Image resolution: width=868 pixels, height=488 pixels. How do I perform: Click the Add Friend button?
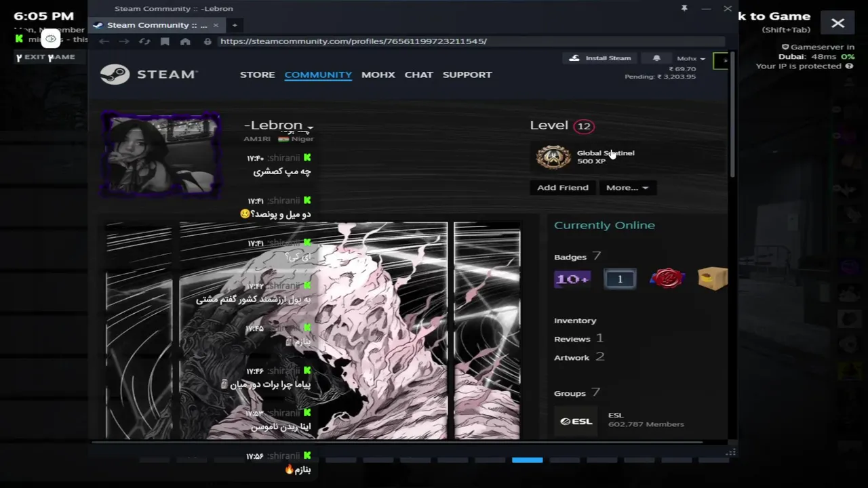563,188
